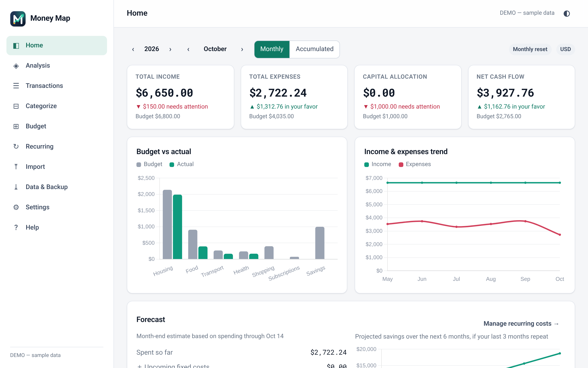The width and height of the screenshot is (588, 368).
Task: Open the Analysis menu label
Action: pos(38,66)
